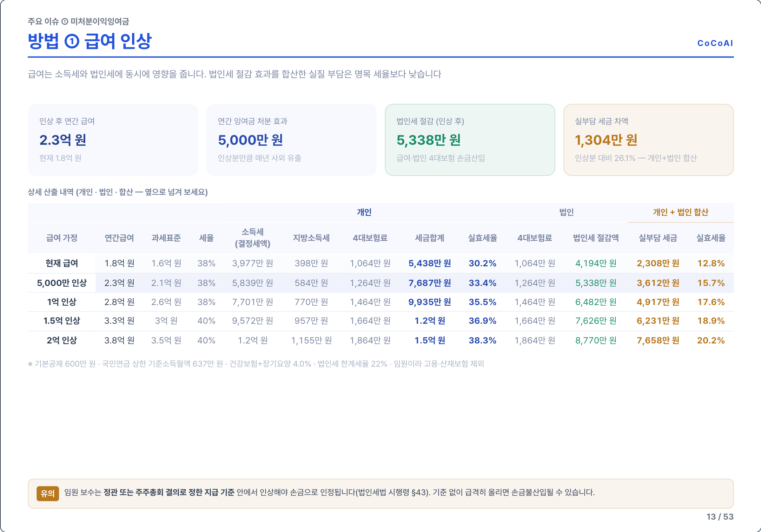
Task: Click the '12.8%' combined rate cell
Action: click(711, 263)
